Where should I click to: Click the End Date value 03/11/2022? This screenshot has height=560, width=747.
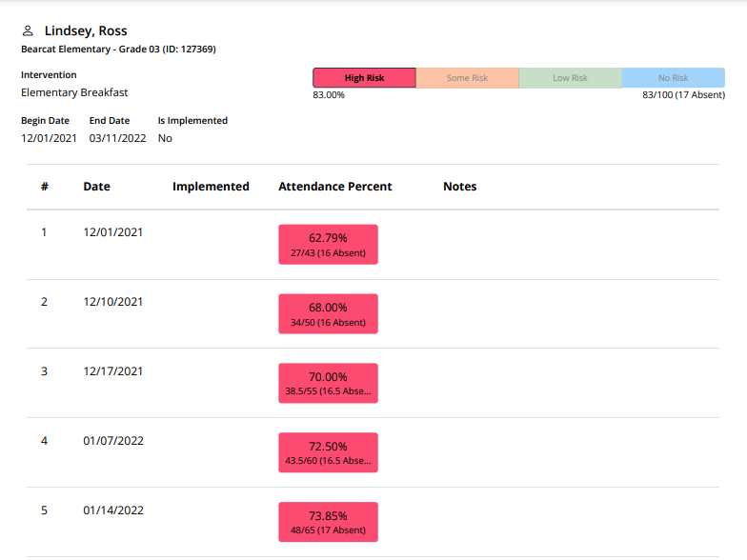click(x=117, y=138)
